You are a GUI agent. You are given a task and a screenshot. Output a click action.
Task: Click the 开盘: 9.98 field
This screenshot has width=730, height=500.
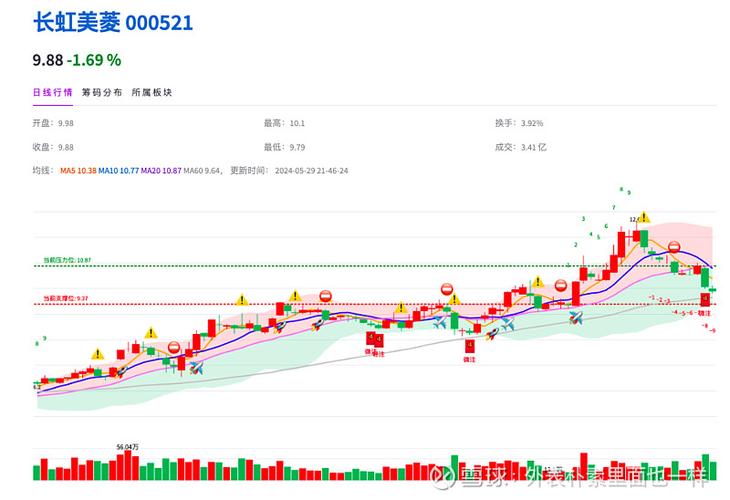[53, 123]
